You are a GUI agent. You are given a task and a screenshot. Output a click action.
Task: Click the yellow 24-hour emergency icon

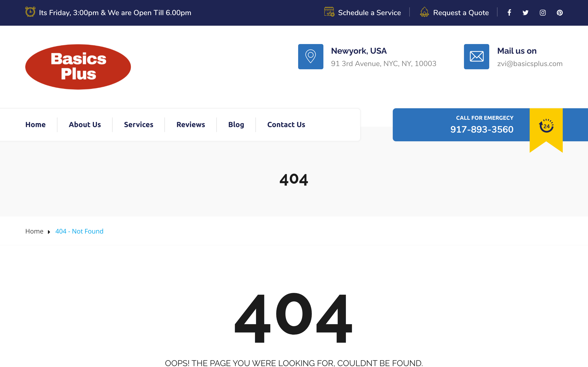point(546,126)
